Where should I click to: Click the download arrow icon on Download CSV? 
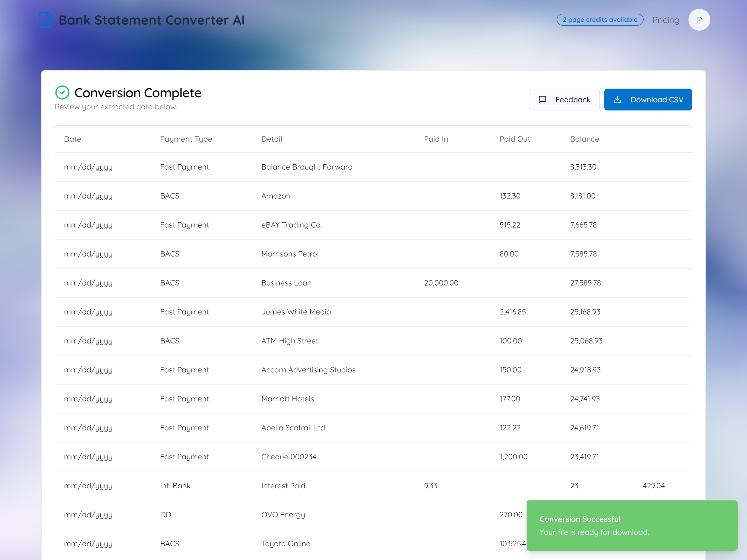(618, 99)
